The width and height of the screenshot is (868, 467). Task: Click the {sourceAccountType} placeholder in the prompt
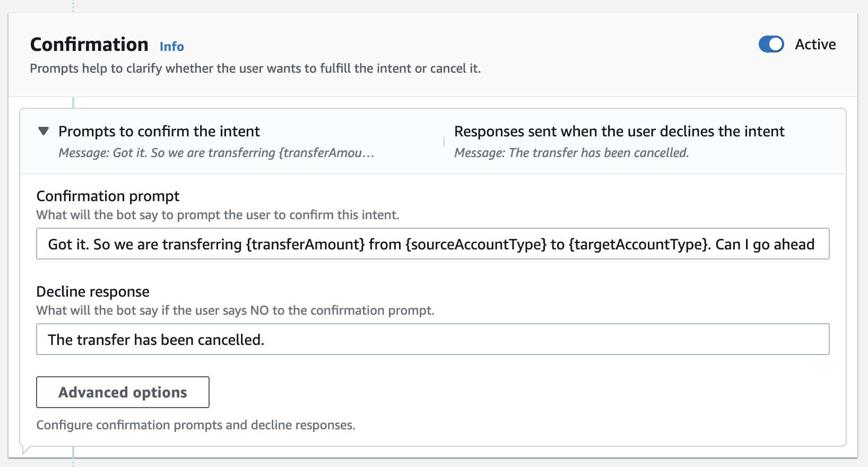(x=476, y=244)
